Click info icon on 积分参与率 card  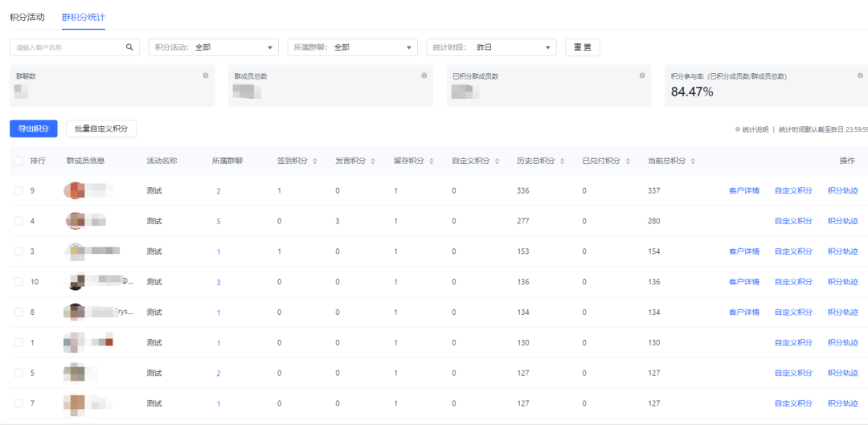pyautogui.click(x=860, y=76)
